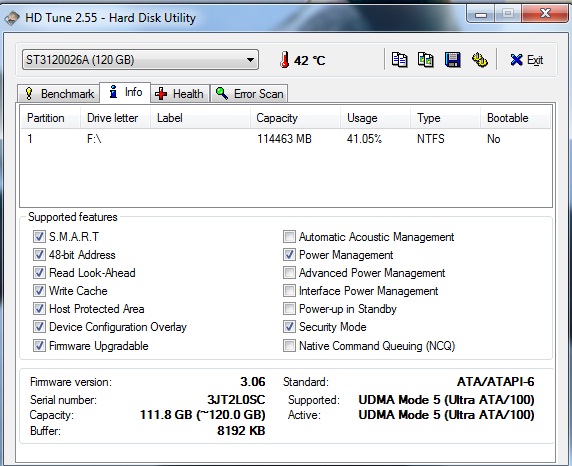Open the ST3120026A drive selection dropdown
Viewport: 572px width, 466px height.
[x=140, y=60]
